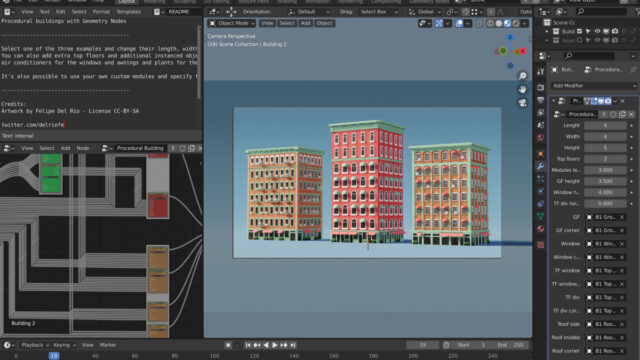Collapse the Procedural modifier panel
This screenshot has width=640, height=360.
coord(553,101)
